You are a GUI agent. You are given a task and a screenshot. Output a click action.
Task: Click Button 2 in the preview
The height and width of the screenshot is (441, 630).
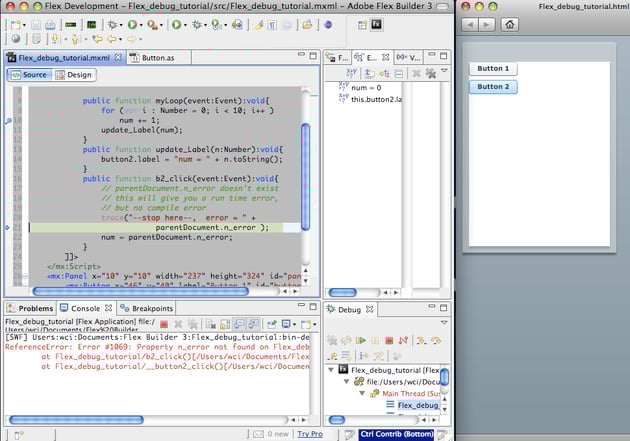(x=492, y=87)
